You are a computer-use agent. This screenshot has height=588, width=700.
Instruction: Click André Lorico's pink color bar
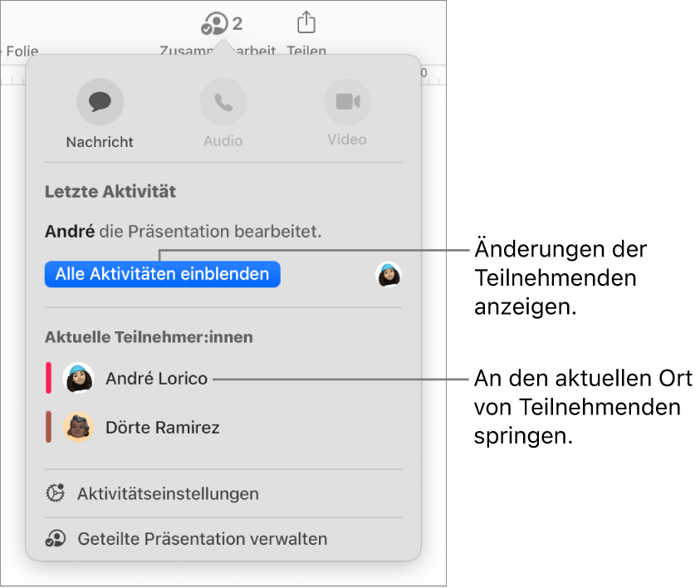[x=48, y=378]
